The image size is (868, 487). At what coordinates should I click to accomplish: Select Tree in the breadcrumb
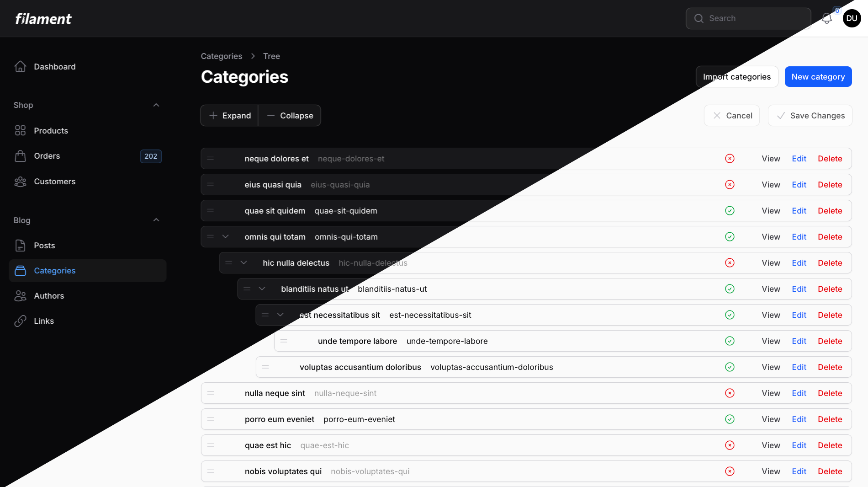[x=271, y=56]
